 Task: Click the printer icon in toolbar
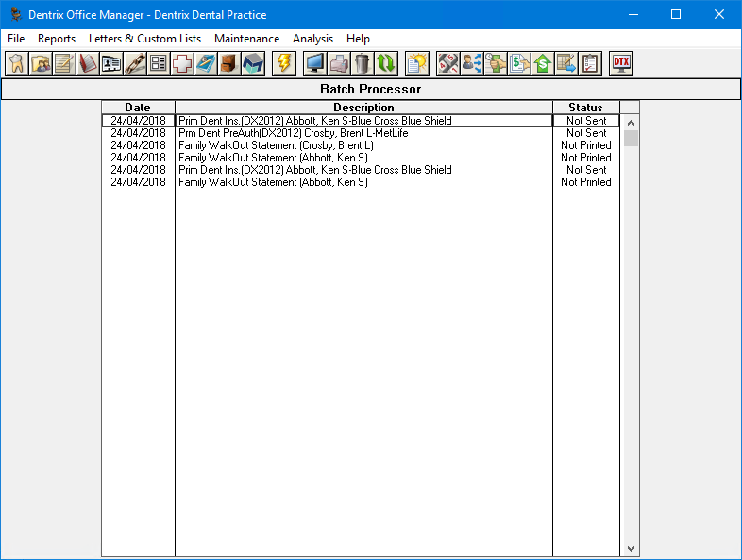point(339,63)
